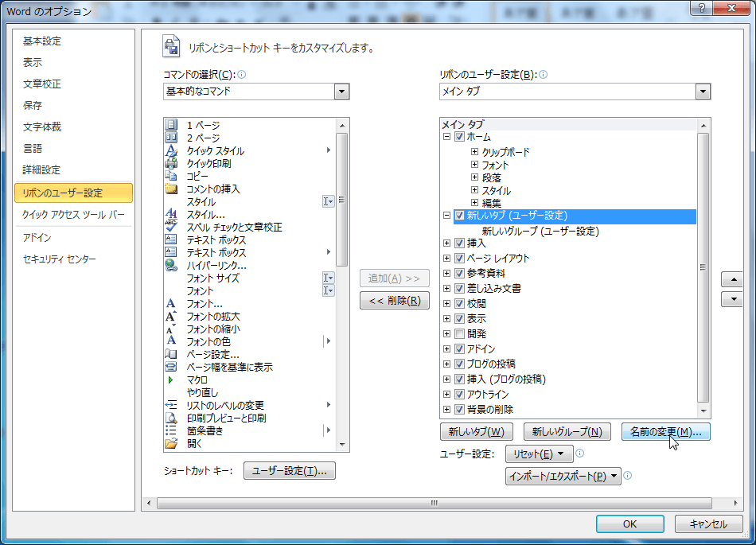Move selected tab down with arrow
The image size is (756, 545).
(x=734, y=299)
